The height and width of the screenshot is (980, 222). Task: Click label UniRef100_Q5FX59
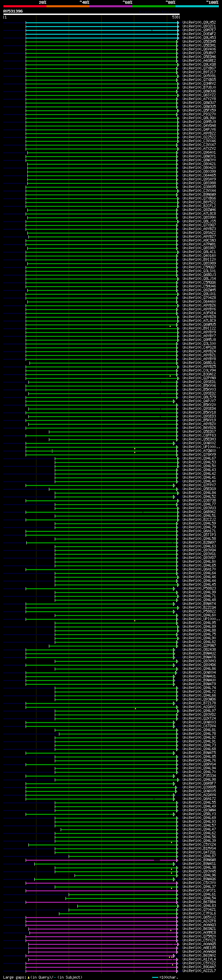[199, 110]
